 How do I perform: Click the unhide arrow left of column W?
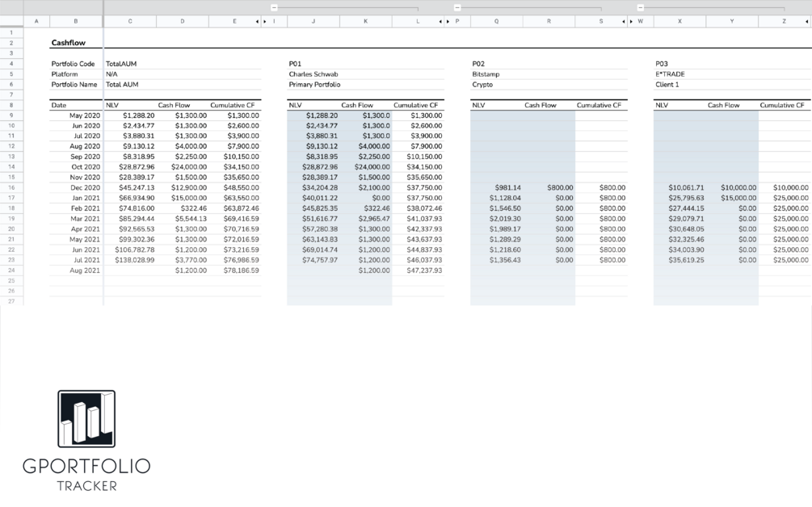pyautogui.click(x=631, y=22)
